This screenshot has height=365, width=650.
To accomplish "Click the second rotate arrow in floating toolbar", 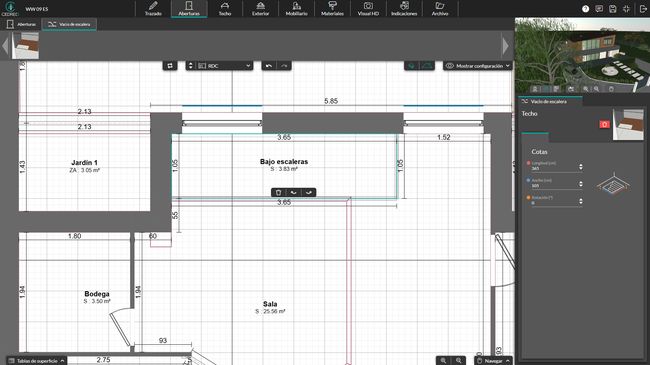I will click(x=309, y=192).
